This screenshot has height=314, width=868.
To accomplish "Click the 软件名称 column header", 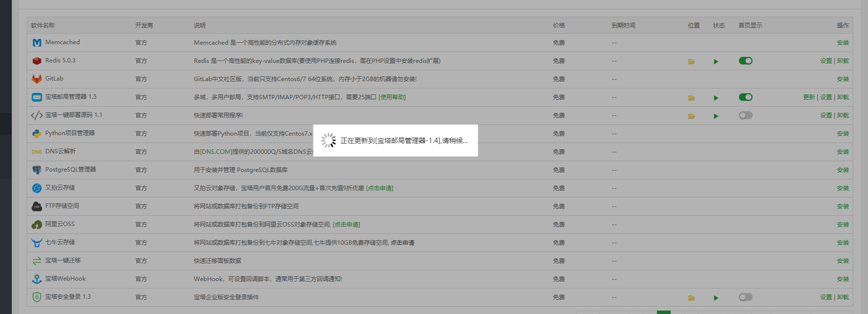I will 43,26.
